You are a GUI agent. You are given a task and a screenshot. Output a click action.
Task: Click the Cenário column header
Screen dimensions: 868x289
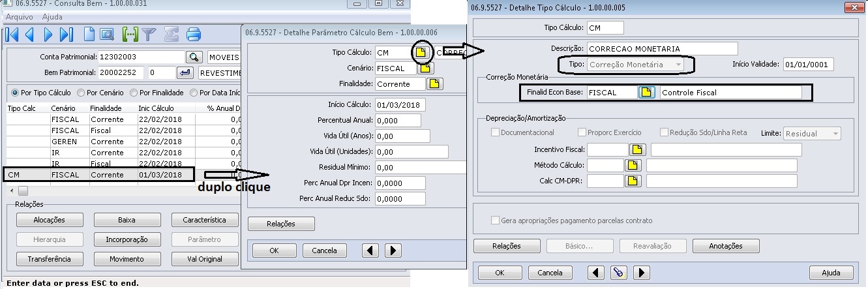pos(63,108)
